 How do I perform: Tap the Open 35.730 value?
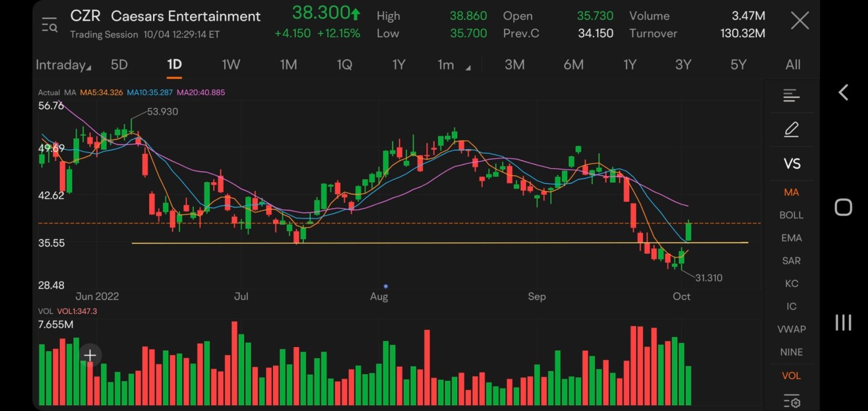[x=595, y=16]
